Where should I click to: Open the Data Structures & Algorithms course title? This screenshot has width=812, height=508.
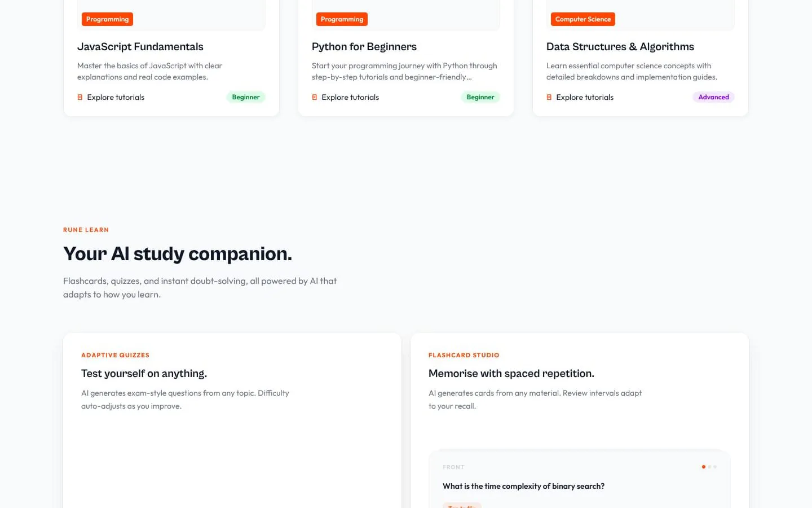[x=620, y=47]
